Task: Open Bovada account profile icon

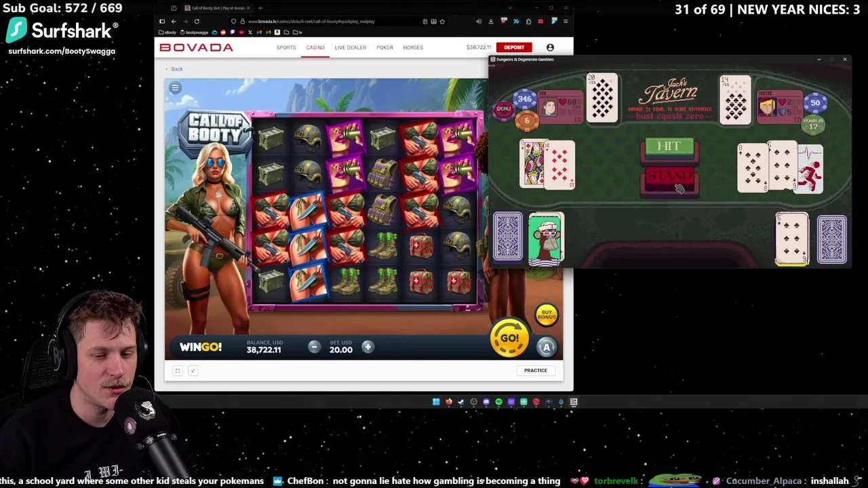Action: [x=550, y=47]
